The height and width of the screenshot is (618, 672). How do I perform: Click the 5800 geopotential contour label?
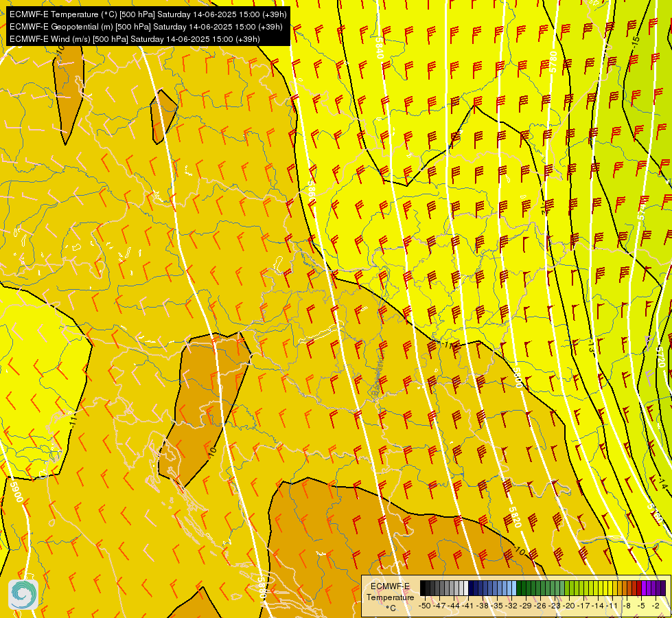tap(518, 378)
